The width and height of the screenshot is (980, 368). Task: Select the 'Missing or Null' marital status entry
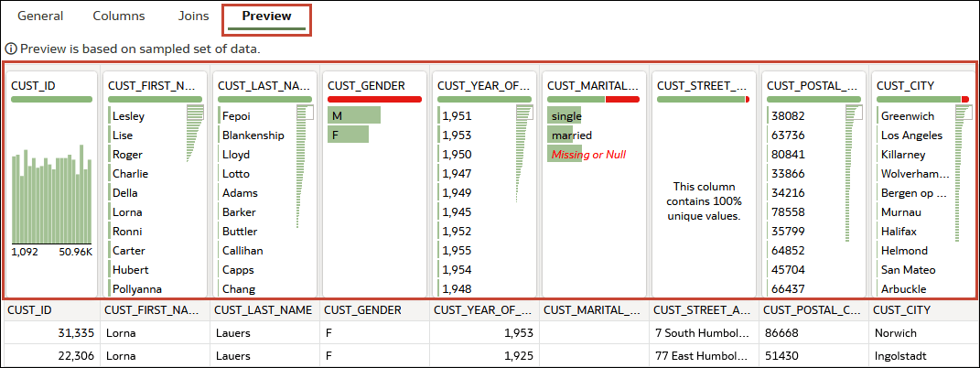[588, 155]
